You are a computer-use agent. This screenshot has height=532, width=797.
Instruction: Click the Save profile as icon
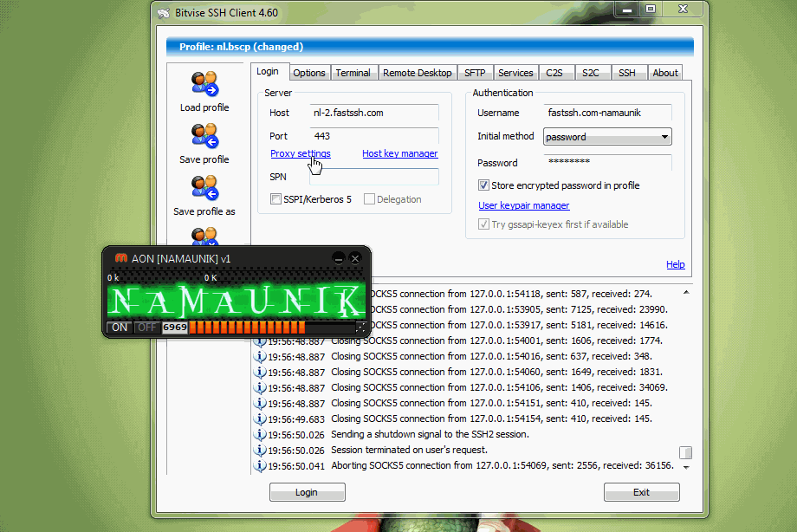coord(204,188)
